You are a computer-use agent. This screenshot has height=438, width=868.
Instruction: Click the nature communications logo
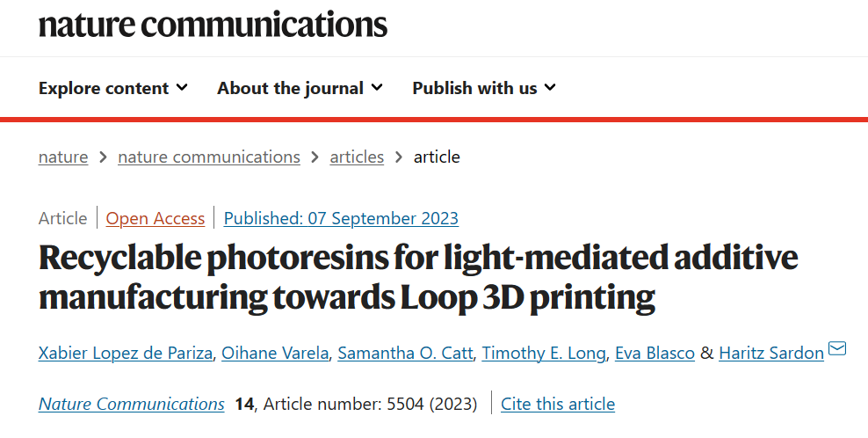(213, 25)
